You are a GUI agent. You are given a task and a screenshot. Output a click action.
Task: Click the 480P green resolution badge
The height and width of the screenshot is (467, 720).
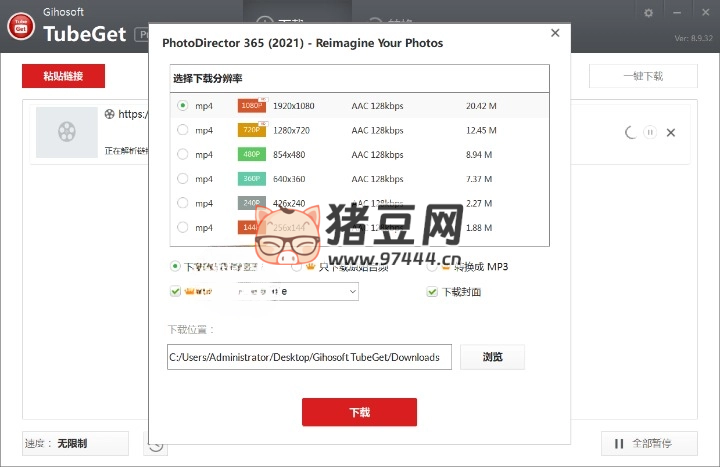[251, 154]
